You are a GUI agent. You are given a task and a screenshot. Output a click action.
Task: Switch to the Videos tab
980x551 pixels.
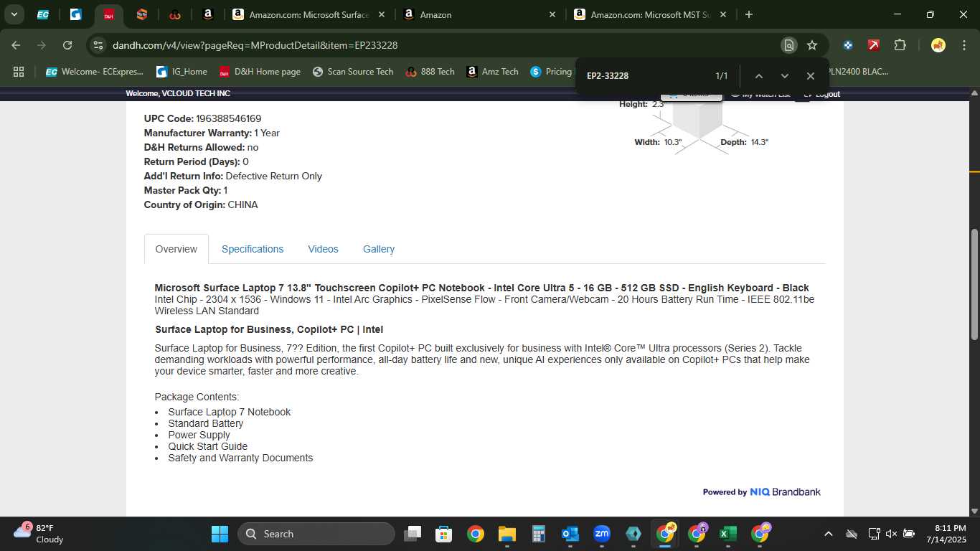point(323,249)
